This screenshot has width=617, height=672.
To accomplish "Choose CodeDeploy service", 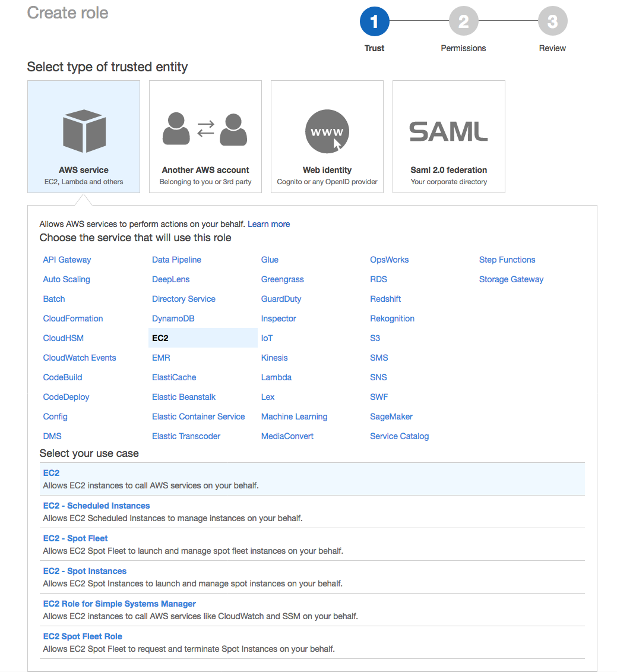I will [x=66, y=397].
